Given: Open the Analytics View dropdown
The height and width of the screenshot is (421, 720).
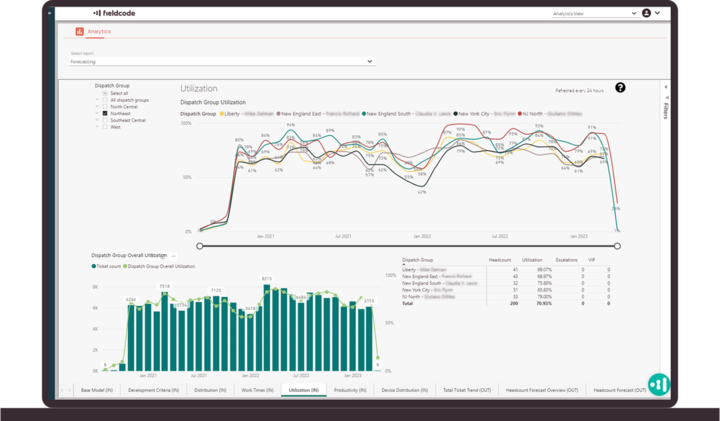Looking at the screenshot, I should pos(593,14).
